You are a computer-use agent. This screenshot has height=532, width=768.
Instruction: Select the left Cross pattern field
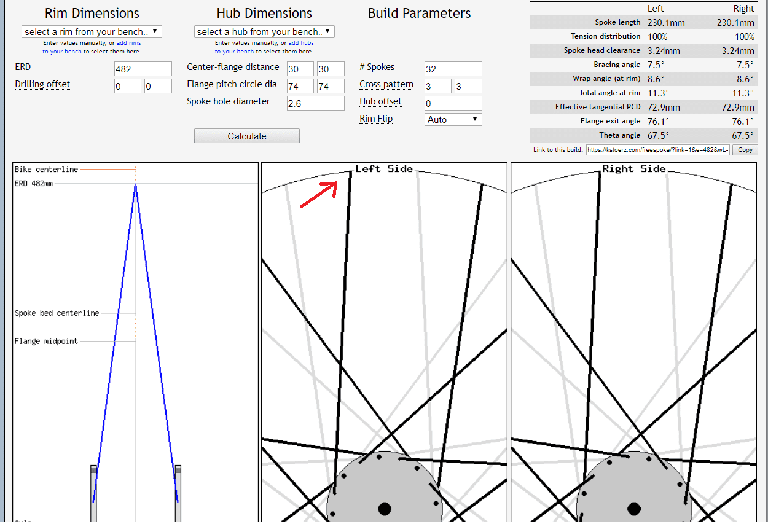point(437,86)
